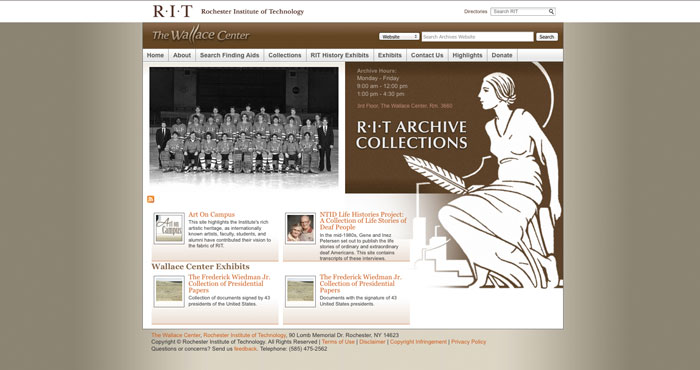Open the Contact Us menu item
This screenshot has width=700, height=370.
click(427, 55)
